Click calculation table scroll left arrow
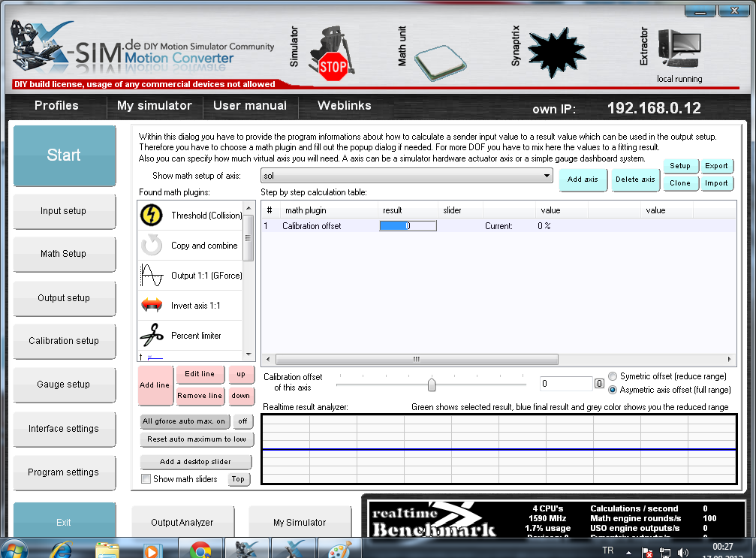Image resolution: width=756 pixels, height=558 pixels. click(268, 359)
